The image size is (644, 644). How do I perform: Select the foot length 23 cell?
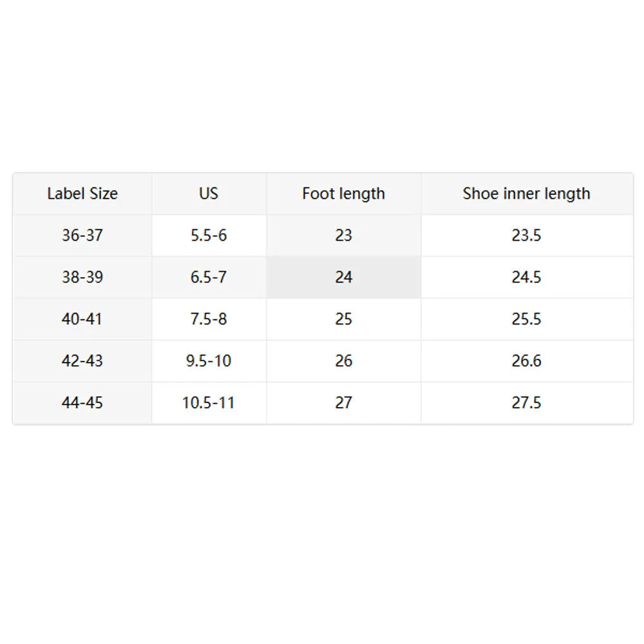click(344, 235)
